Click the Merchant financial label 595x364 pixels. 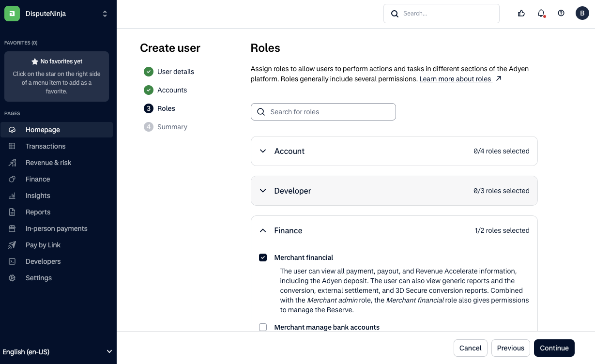pyautogui.click(x=304, y=258)
